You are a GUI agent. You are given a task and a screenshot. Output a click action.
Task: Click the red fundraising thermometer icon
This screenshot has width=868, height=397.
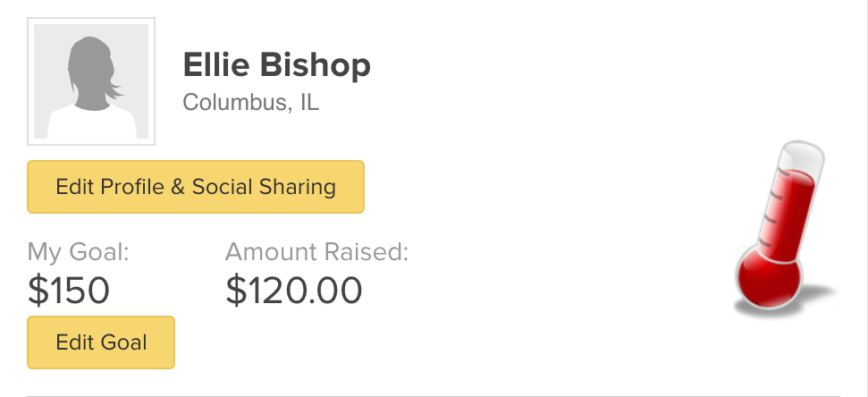tap(778, 232)
